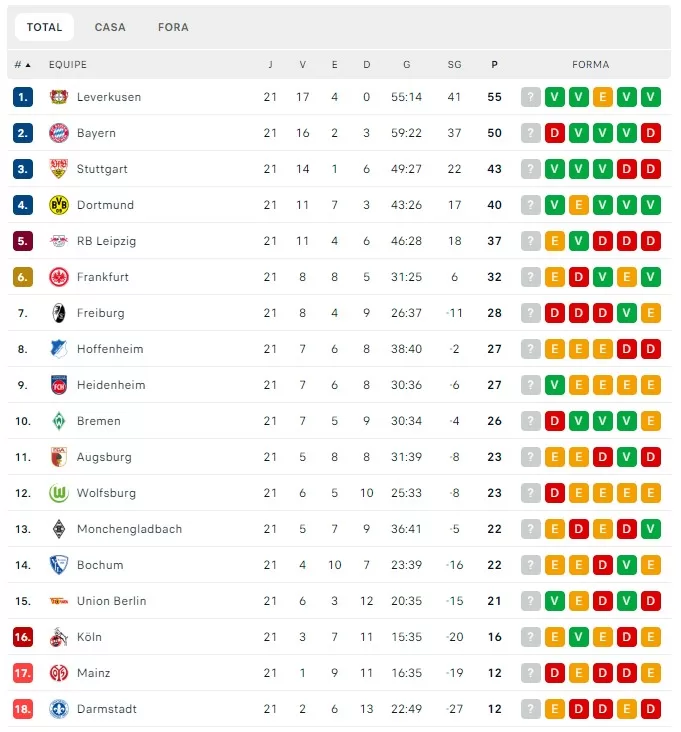Click the Frankfurt eagle crest icon
681x732 pixels.
point(59,277)
